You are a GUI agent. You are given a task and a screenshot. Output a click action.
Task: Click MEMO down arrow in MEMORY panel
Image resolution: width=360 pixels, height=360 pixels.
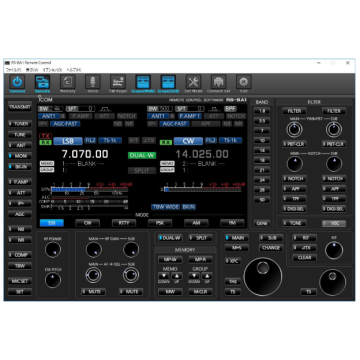click(x=164, y=276)
